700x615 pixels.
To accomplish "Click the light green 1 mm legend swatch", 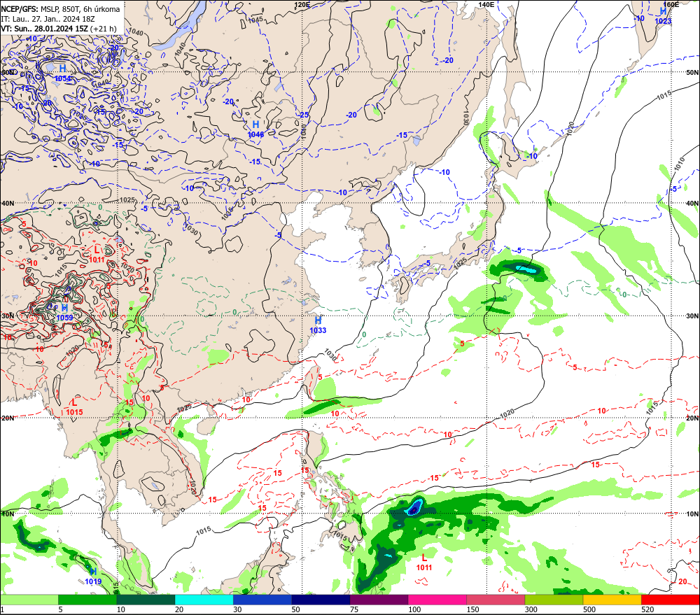I will coord(29,600).
